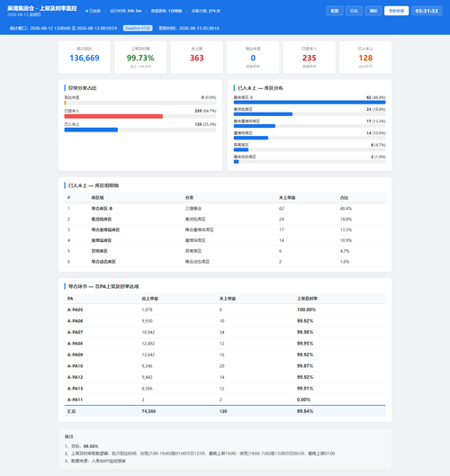Click the PA column header
Screen dimensions: 450x476
[x=70, y=299]
